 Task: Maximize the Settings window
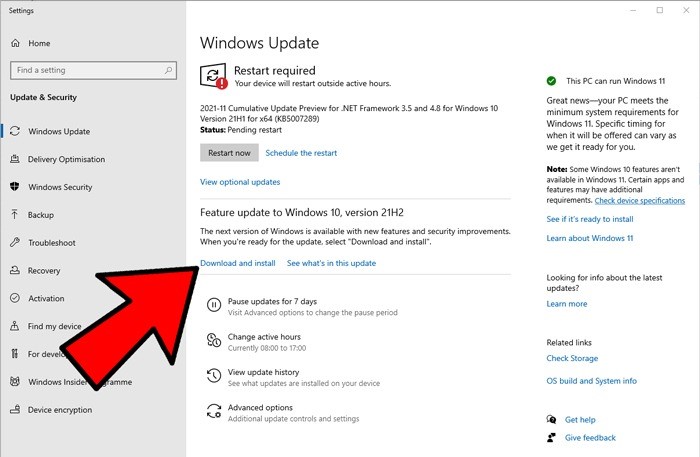pyautogui.click(x=660, y=10)
